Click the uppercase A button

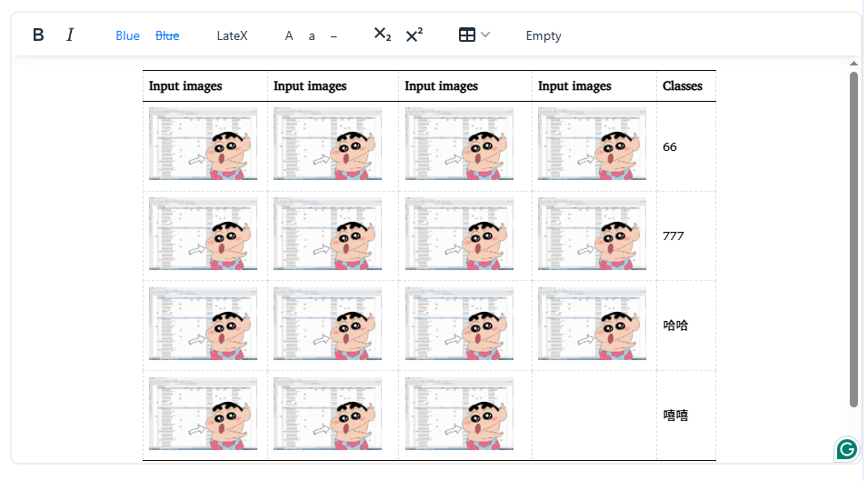point(289,36)
